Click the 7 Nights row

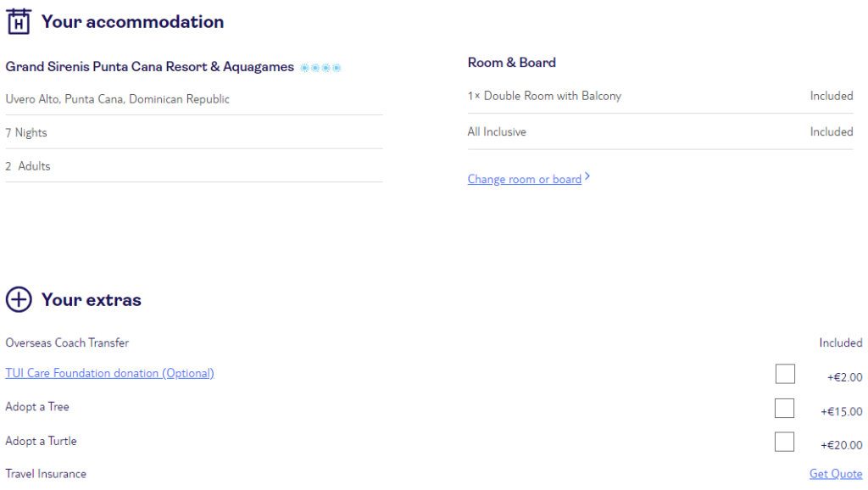click(x=194, y=132)
